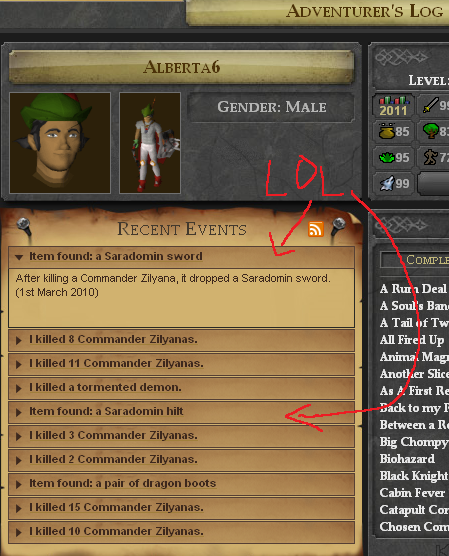
Task: Click the total level 2011 stats icon
Action: 393,106
